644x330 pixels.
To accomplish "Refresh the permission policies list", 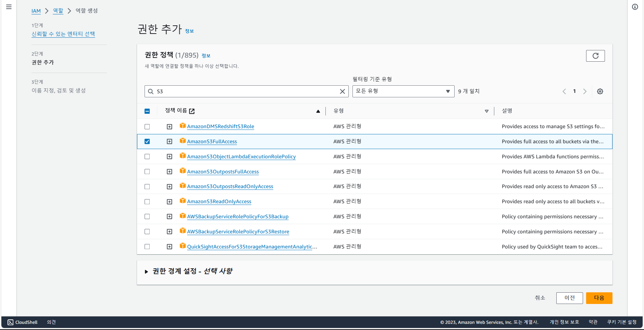I will tap(595, 56).
